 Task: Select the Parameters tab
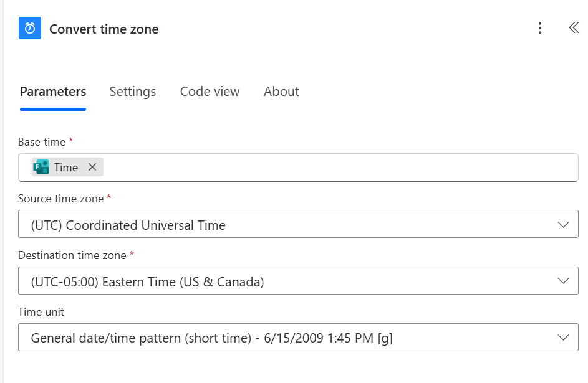pos(53,91)
